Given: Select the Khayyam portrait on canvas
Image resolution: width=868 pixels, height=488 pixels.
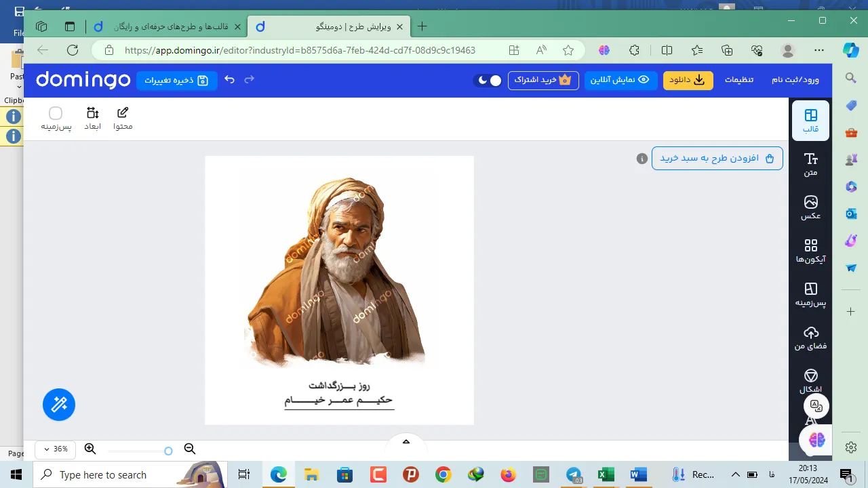Looking at the screenshot, I should tap(335, 272).
